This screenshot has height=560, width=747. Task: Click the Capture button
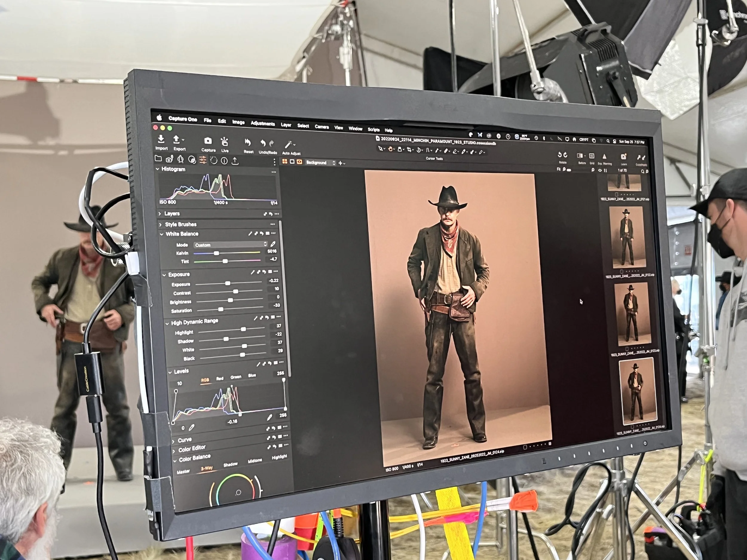pyautogui.click(x=208, y=142)
